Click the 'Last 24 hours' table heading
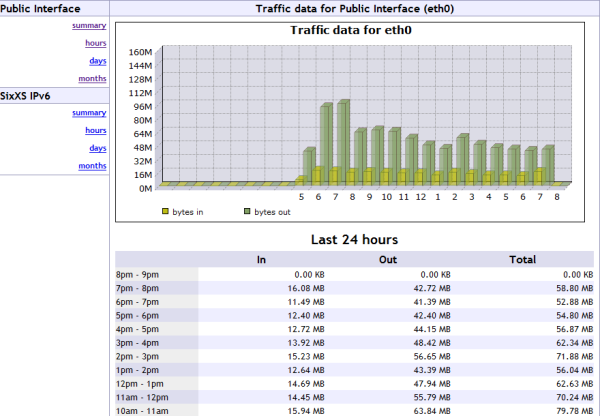 (x=354, y=240)
